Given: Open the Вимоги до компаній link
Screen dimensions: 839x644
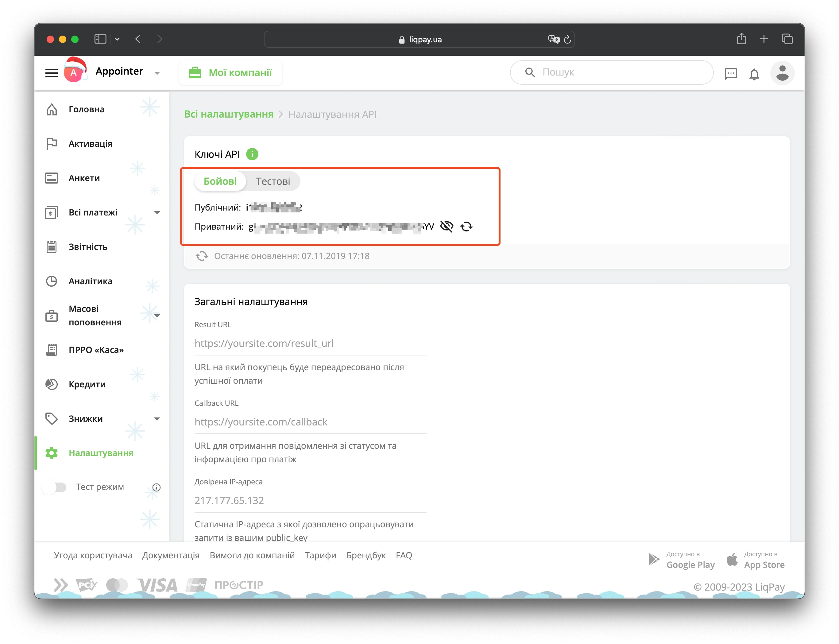Looking at the screenshot, I should (x=252, y=555).
